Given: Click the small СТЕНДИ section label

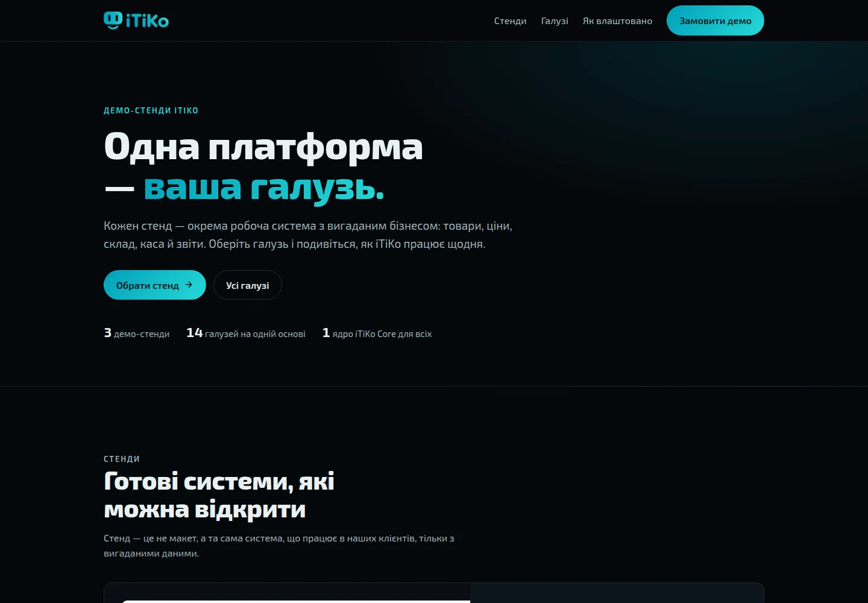Looking at the screenshot, I should click(x=122, y=459).
